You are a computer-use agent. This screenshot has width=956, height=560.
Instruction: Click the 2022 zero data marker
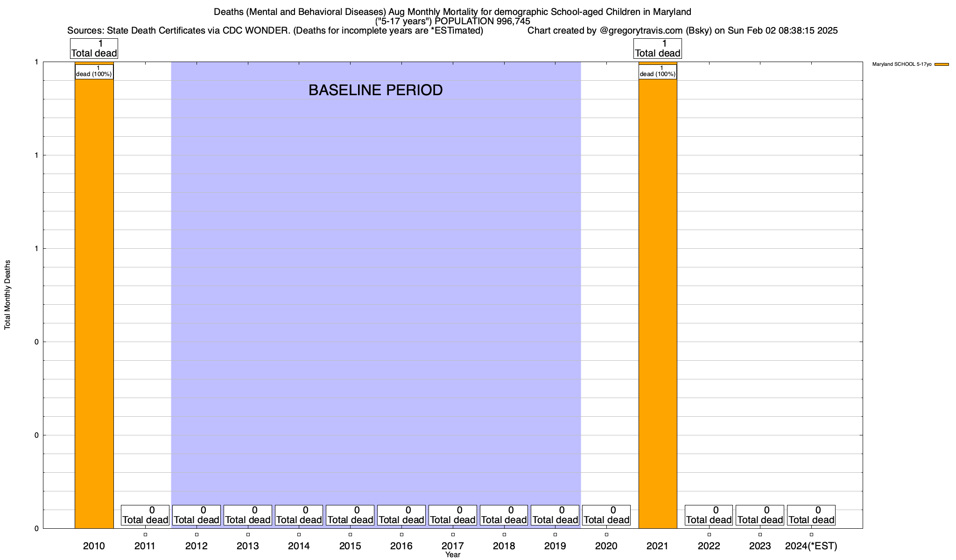[709, 534]
